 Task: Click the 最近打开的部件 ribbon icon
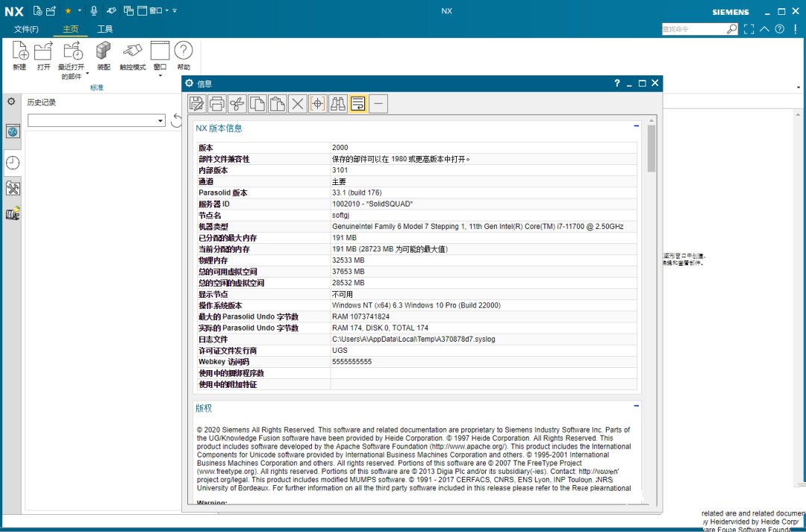click(72, 51)
